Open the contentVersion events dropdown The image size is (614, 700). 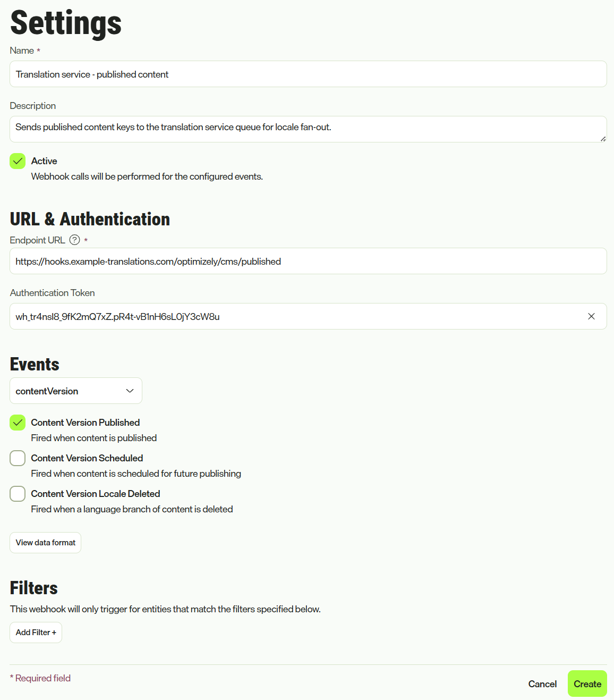coord(76,391)
